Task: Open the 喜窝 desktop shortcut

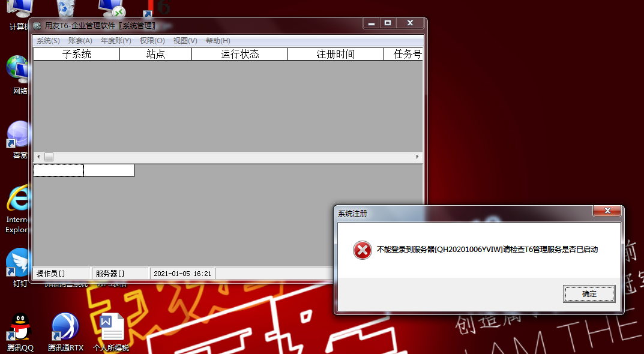Action: 18,140
